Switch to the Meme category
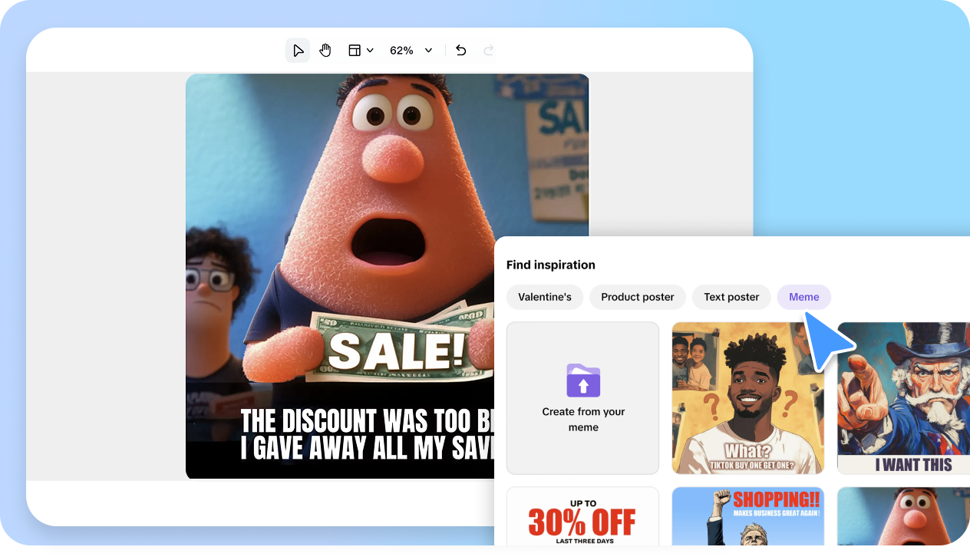The image size is (970, 560). (803, 297)
